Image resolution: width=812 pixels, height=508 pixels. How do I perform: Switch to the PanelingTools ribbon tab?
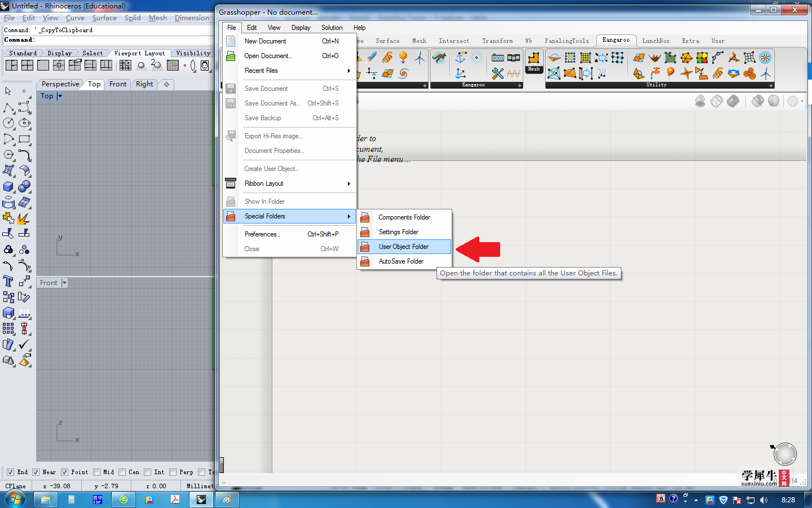pos(567,41)
